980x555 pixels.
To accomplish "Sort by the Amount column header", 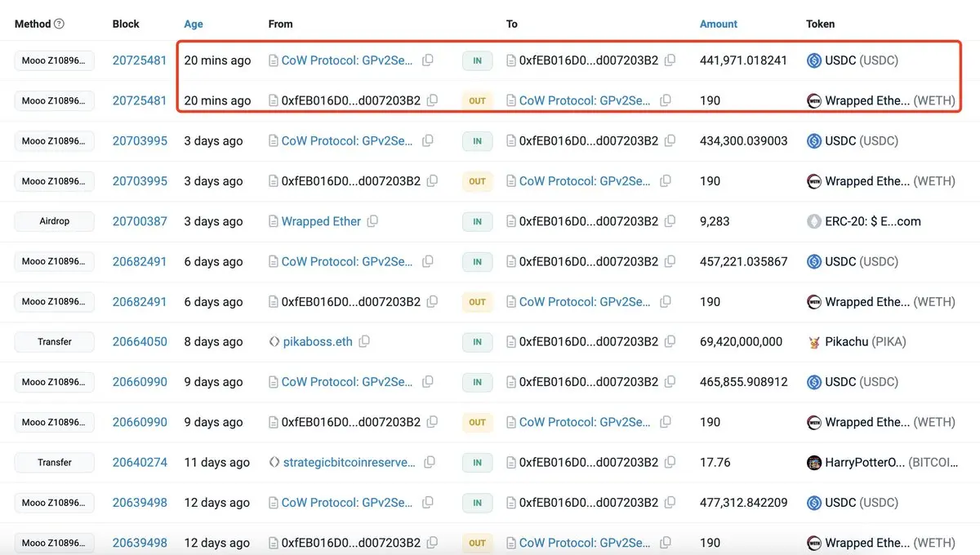I will click(x=719, y=24).
